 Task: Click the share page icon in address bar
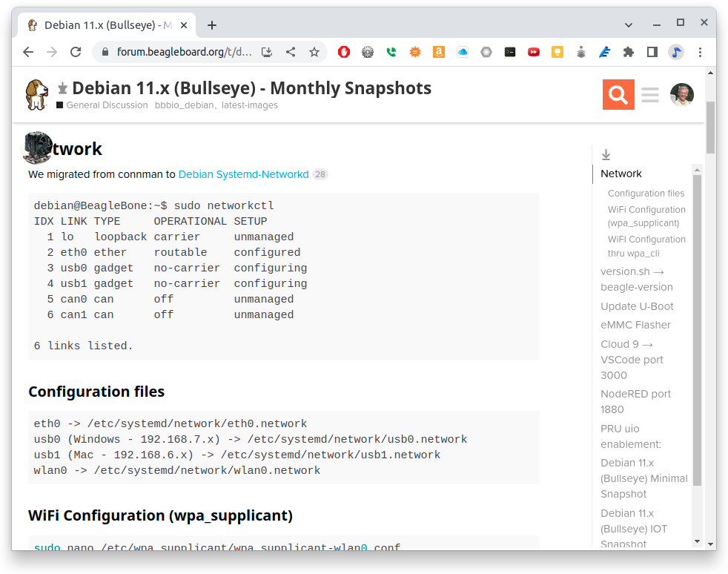(291, 52)
